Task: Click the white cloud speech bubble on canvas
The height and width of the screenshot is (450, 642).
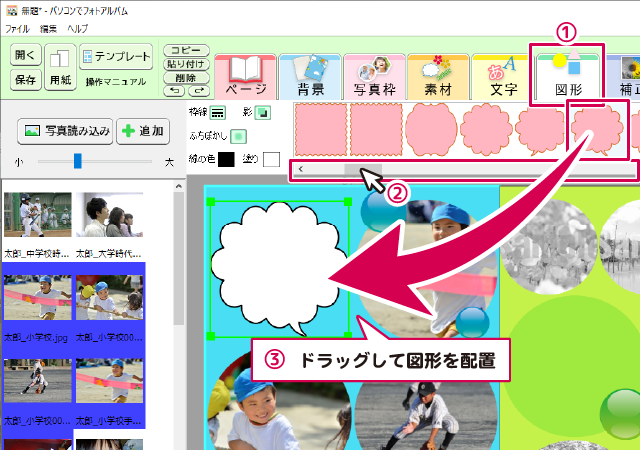Action: (278, 268)
